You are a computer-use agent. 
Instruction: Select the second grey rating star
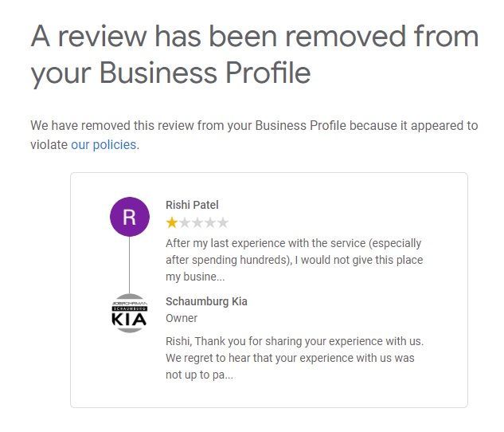click(x=185, y=223)
